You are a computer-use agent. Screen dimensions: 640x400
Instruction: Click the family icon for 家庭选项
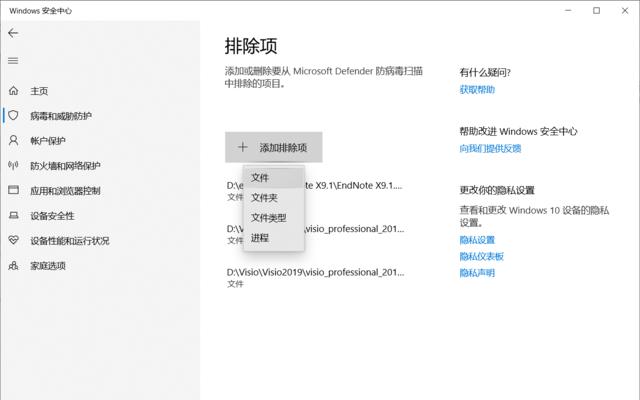(13, 265)
